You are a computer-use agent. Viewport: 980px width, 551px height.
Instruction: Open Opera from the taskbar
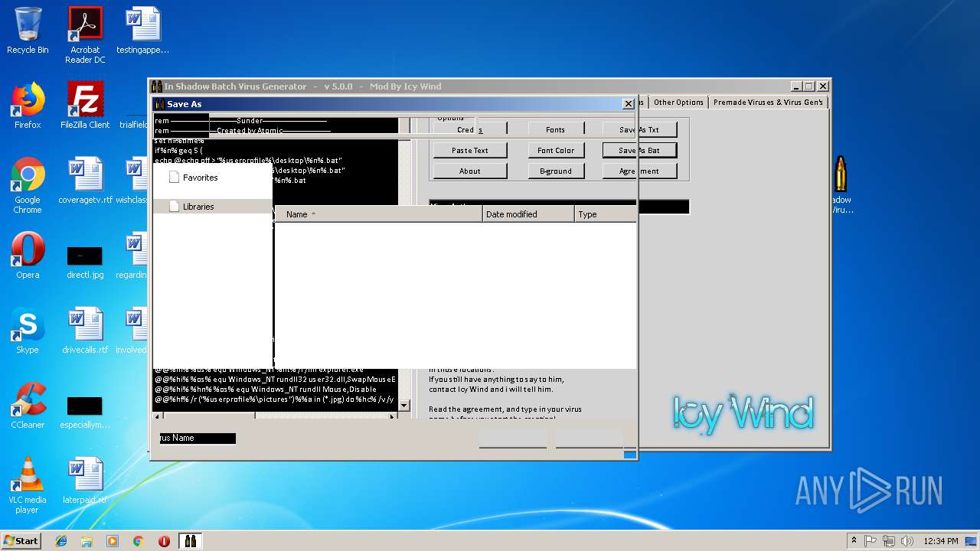tap(164, 541)
